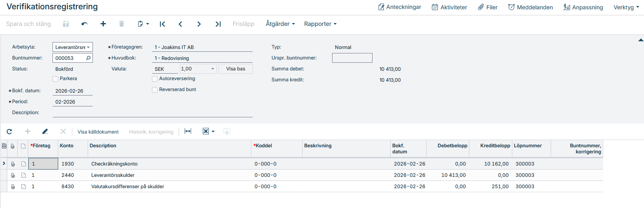The image size is (644, 208).
Task: Click the pencil edit icon in grid toolbar
Action: point(45,132)
